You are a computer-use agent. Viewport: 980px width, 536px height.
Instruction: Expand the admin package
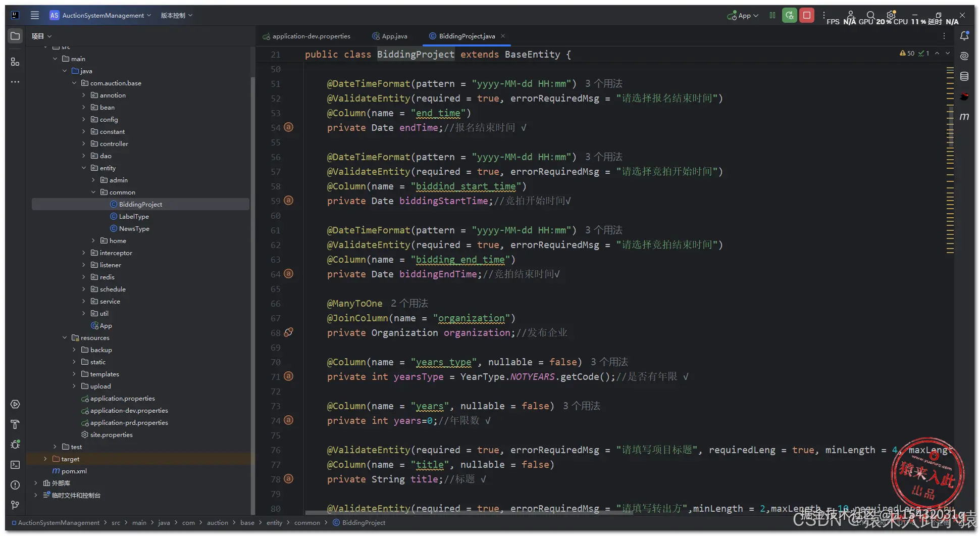click(x=93, y=180)
